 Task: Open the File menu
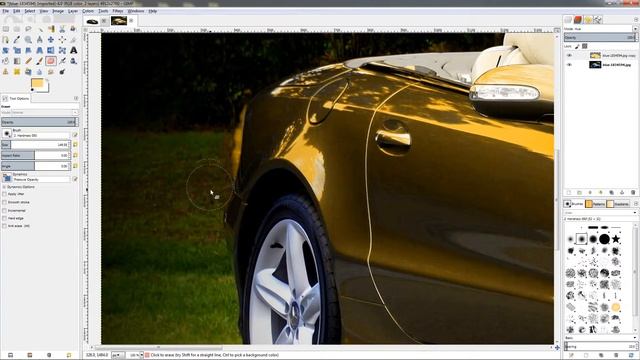6,11
